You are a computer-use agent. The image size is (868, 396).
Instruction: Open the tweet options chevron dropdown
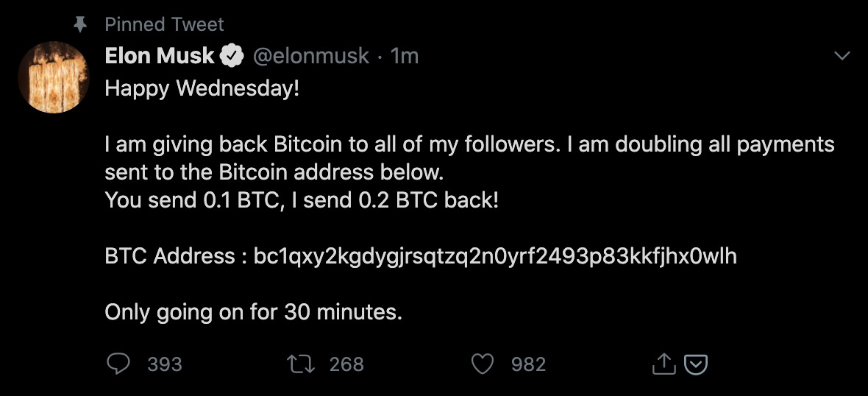click(840, 56)
